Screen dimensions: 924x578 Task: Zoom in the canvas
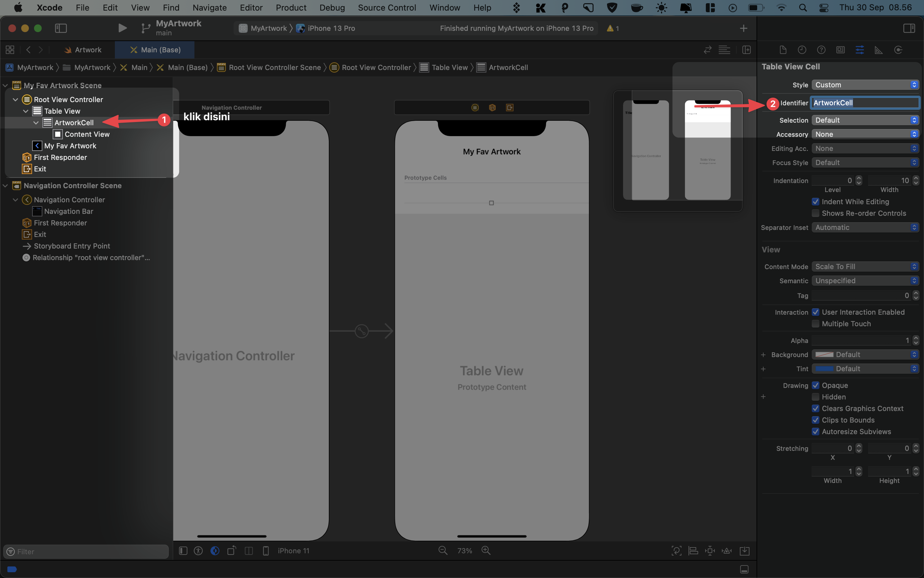pyautogui.click(x=486, y=550)
